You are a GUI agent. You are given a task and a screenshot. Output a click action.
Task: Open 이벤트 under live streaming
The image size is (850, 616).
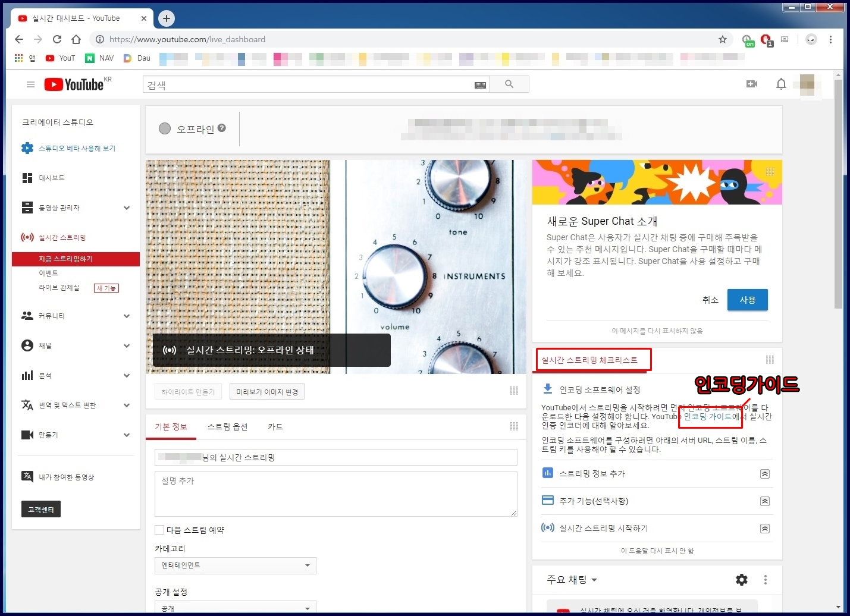click(x=48, y=273)
